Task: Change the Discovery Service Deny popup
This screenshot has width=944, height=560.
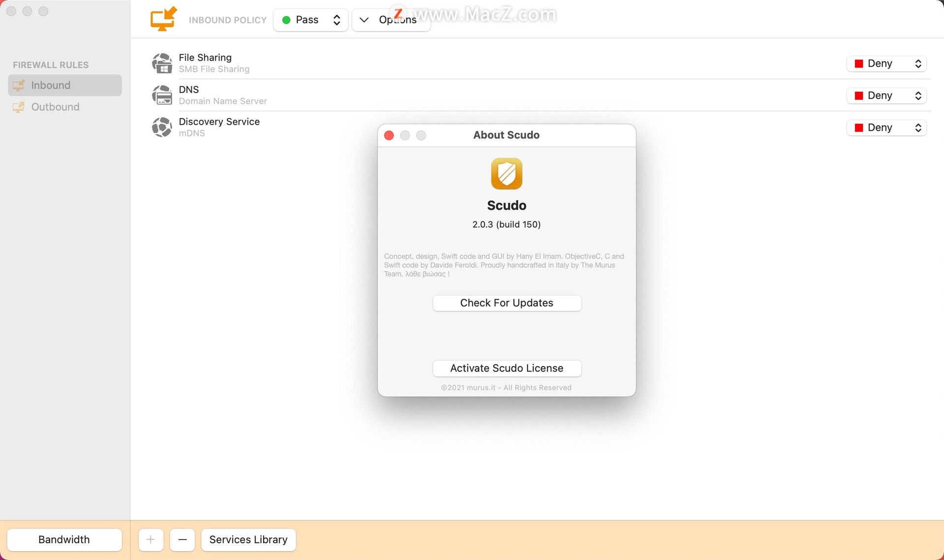Action: (886, 128)
